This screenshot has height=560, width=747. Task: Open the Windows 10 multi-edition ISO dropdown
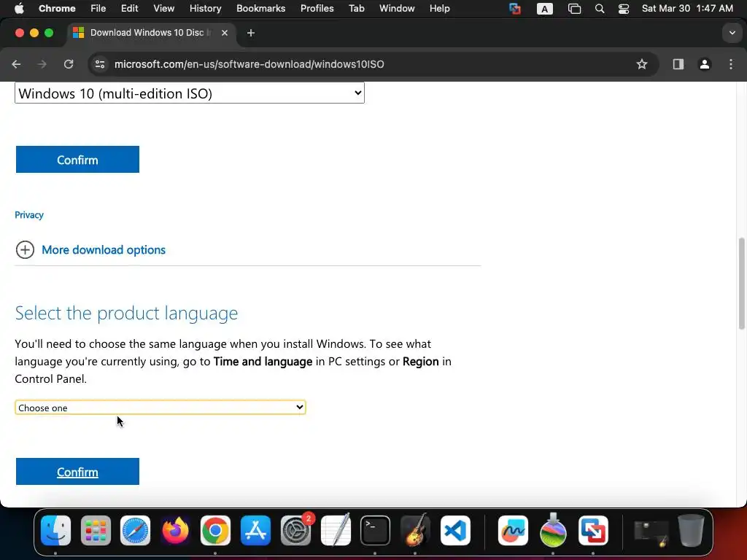click(x=190, y=93)
